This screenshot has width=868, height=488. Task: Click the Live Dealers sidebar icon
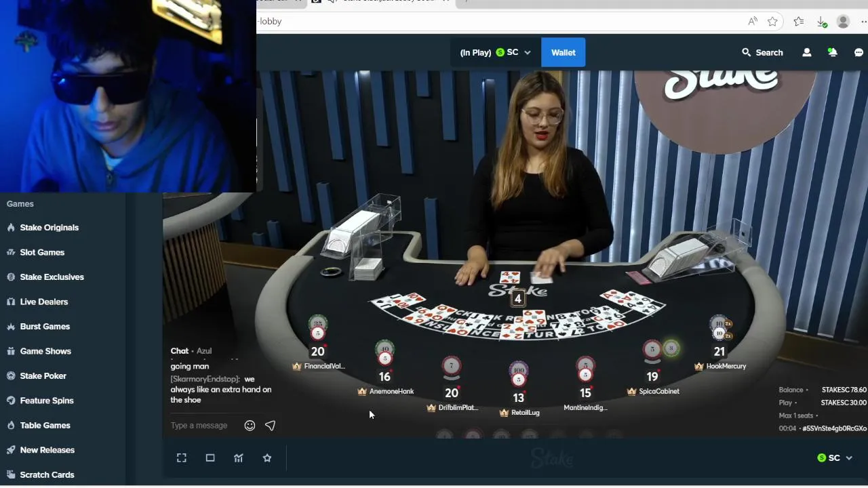click(x=11, y=302)
